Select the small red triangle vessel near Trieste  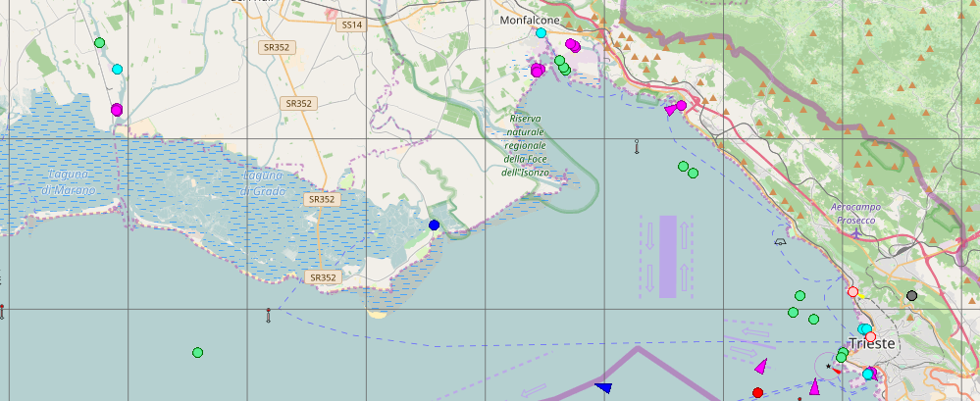pyautogui.click(x=837, y=372)
